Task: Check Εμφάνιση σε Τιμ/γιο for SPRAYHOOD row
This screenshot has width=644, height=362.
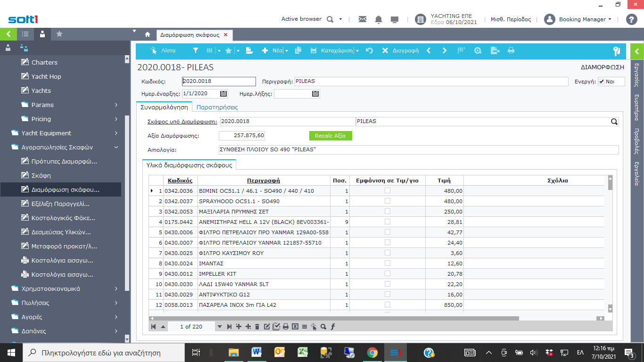Action: click(x=387, y=201)
